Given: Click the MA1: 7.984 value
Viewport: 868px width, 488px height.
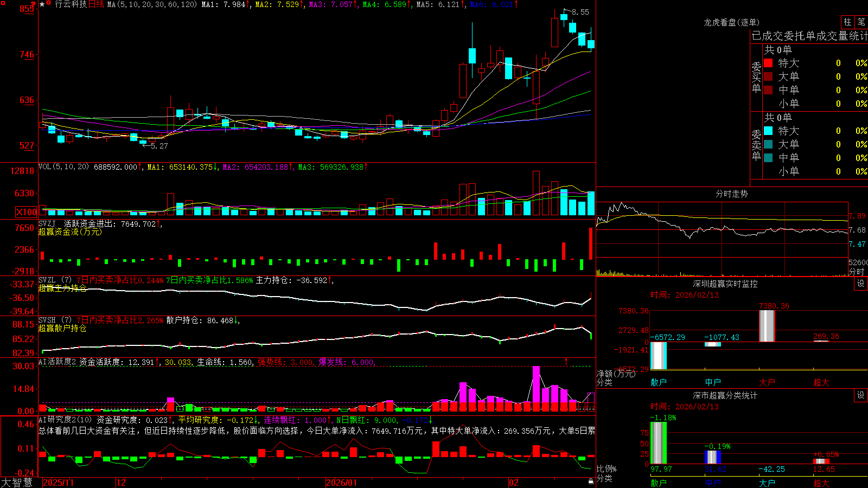Looking at the screenshot, I should point(225,4).
